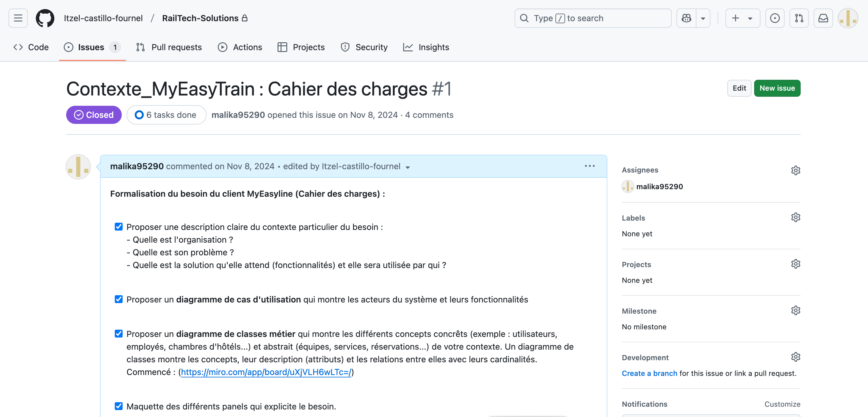This screenshot has width=868, height=417.
Task: Click the plus create-new icon
Action: [736, 18]
